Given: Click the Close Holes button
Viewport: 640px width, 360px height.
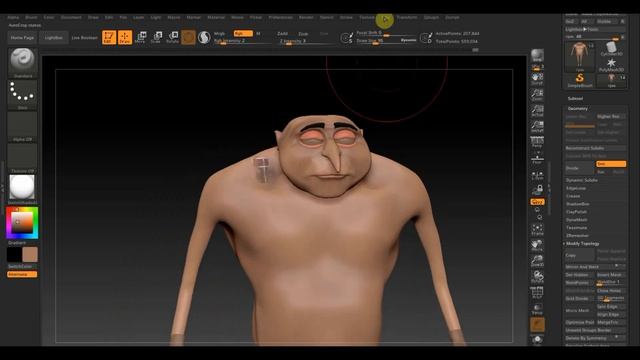Looking at the screenshot, I should [611, 291].
